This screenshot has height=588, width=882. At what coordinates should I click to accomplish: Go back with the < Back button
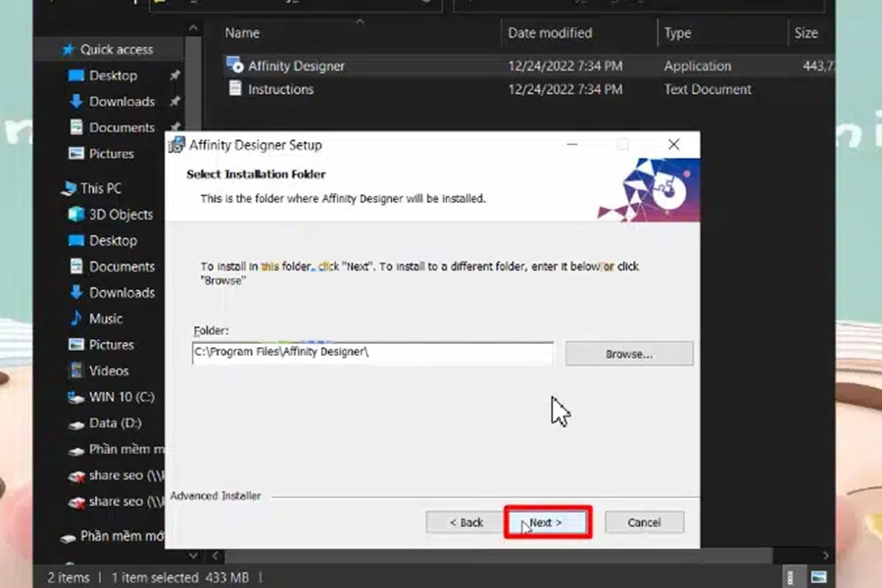coord(465,522)
